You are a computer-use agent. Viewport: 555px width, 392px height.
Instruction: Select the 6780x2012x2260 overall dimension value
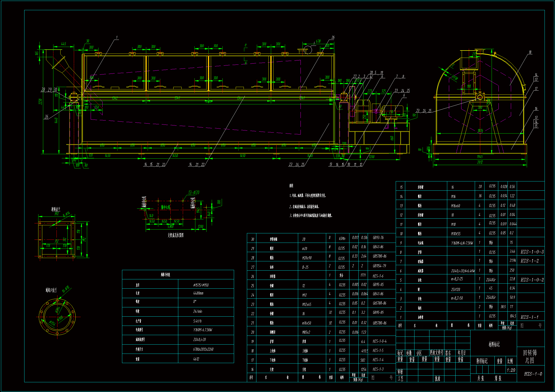[203, 349]
